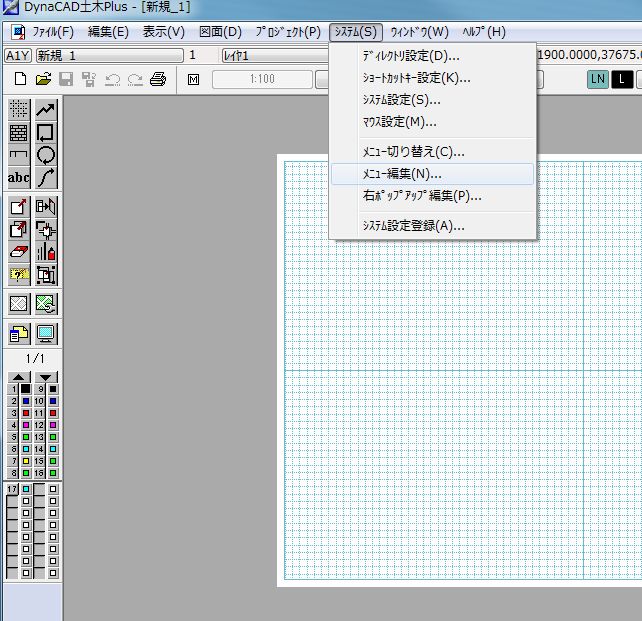
Task: Click the Undo arrow icon
Action: click(x=112, y=79)
